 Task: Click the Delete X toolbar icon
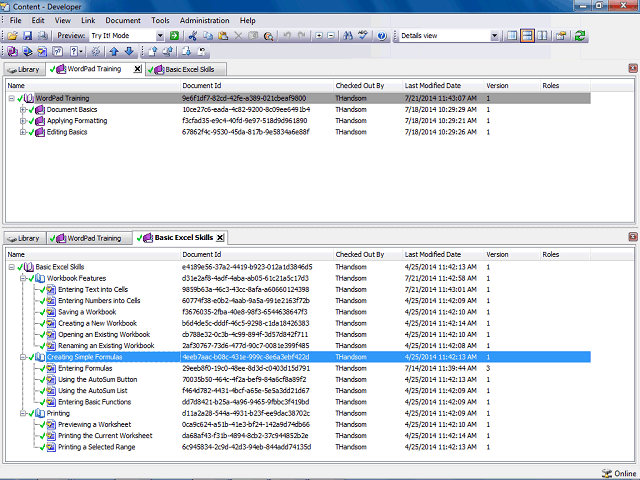click(x=238, y=36)
